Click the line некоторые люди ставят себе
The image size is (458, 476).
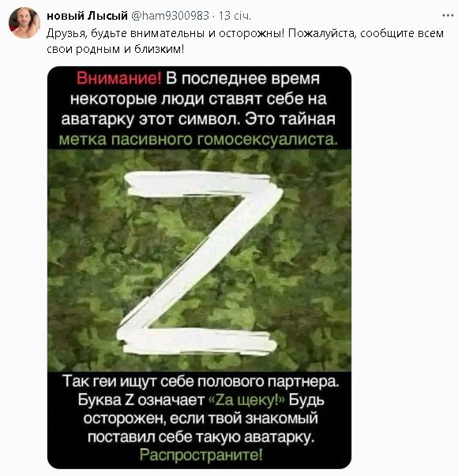point(198,99)
